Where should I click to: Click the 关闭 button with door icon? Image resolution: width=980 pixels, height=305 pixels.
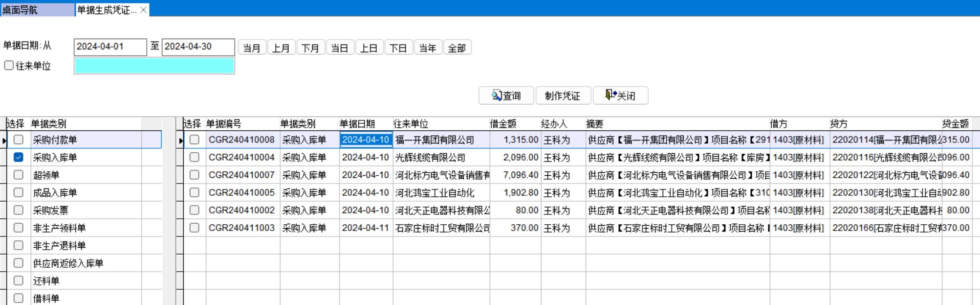click(620, 96)
